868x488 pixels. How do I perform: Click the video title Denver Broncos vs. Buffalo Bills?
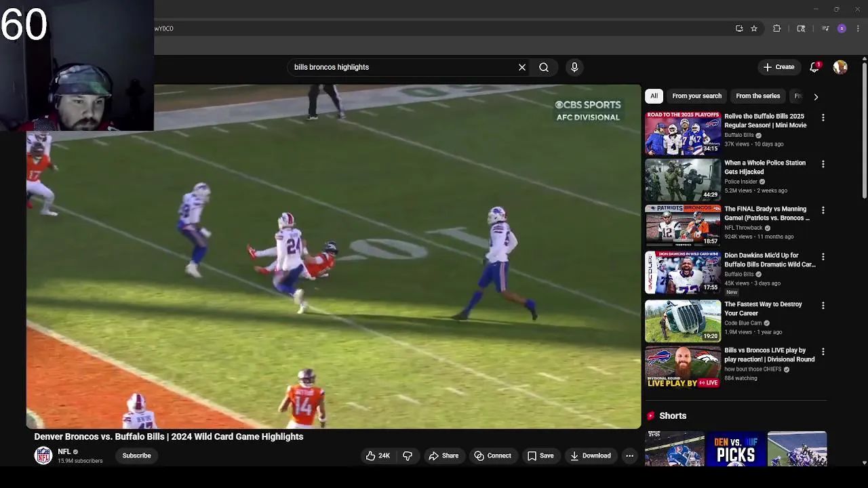click(169, 437)
